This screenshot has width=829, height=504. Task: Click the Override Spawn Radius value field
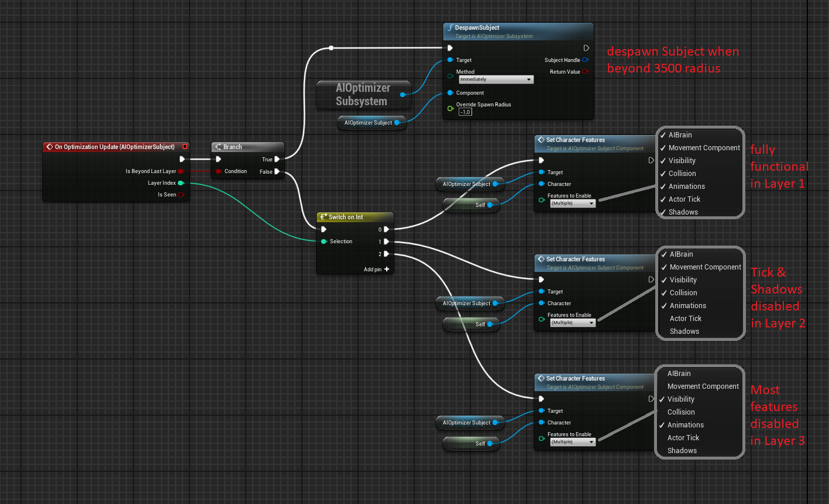tap(465, 112)
